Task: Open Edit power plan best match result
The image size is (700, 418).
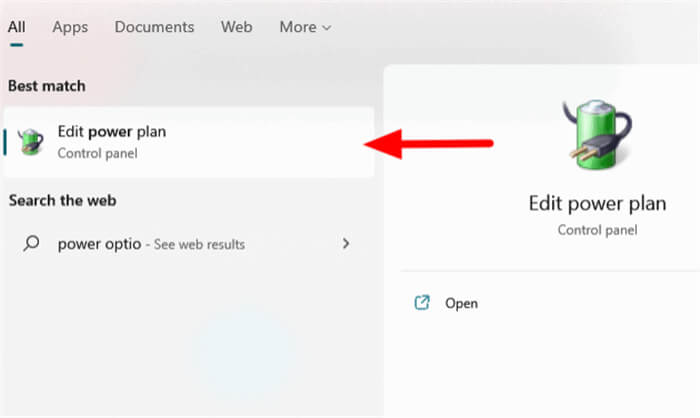Action: click(188, 142)
